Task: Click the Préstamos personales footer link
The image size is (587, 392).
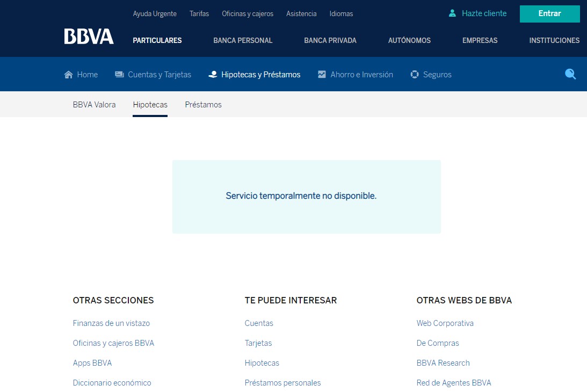Action: (282, 383)
